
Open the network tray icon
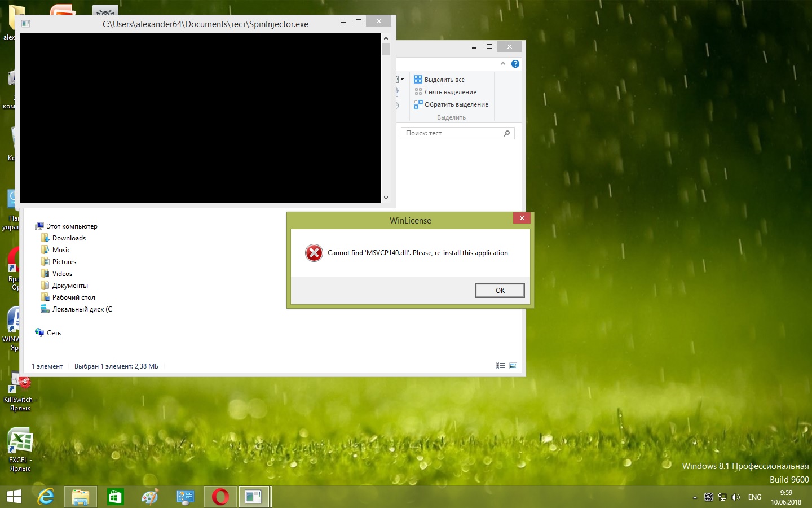(722, 497)
